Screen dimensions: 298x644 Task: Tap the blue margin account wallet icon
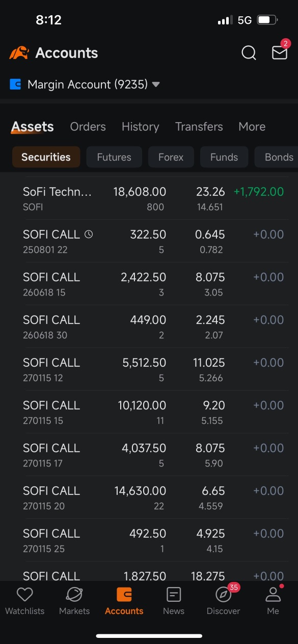click(15, 84)
